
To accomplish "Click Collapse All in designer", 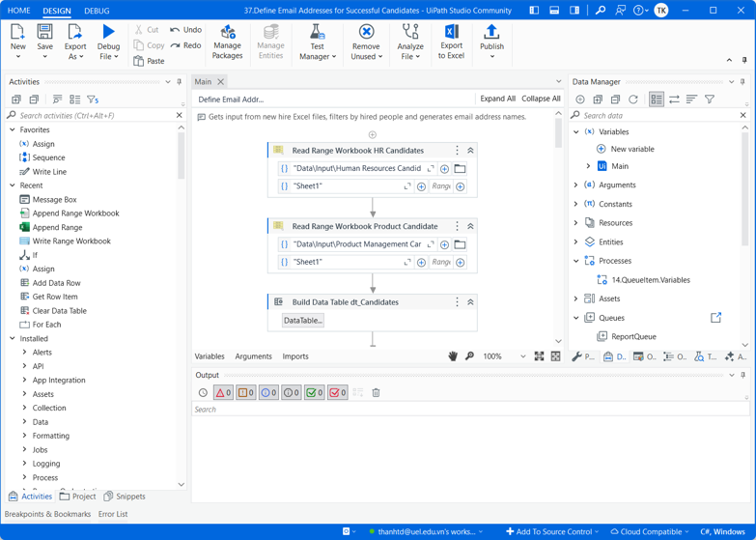I will tap(541, 99).
